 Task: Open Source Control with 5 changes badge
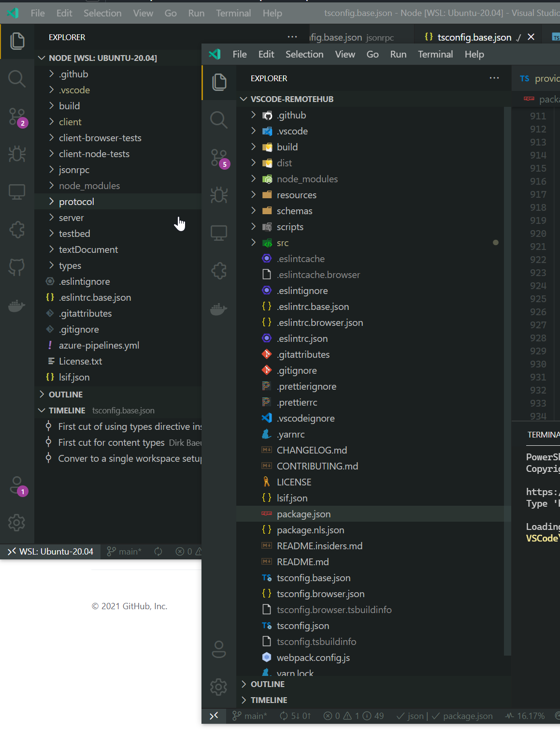tap(219, 158)
